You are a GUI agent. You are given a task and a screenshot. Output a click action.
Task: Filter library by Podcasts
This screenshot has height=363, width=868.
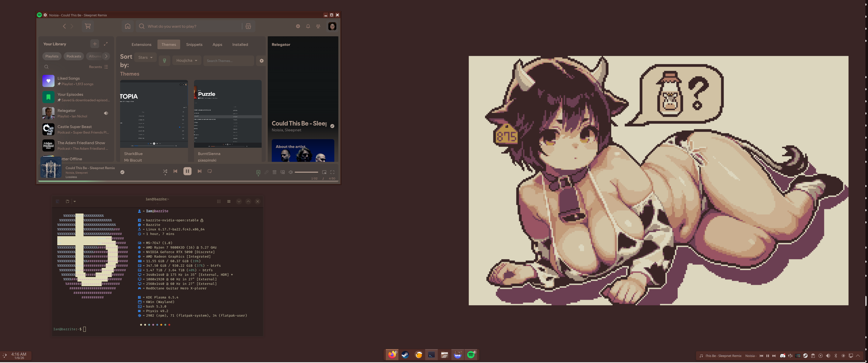coord(73,56)
